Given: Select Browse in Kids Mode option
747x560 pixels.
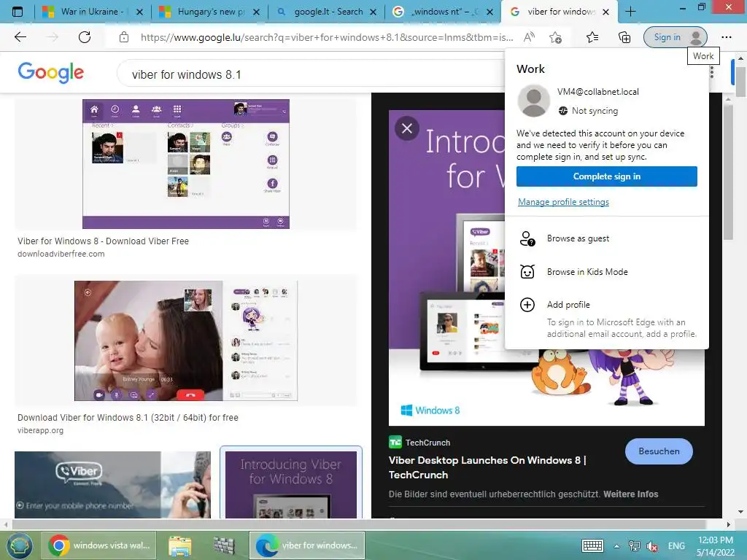Looking at the screenshot, I should 606,271.
